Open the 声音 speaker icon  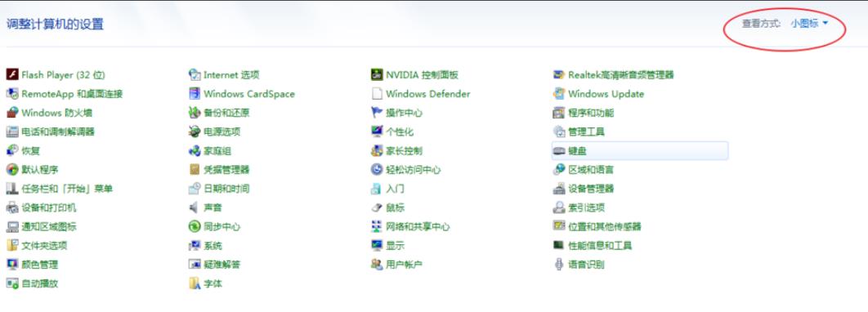coord(195,207)
